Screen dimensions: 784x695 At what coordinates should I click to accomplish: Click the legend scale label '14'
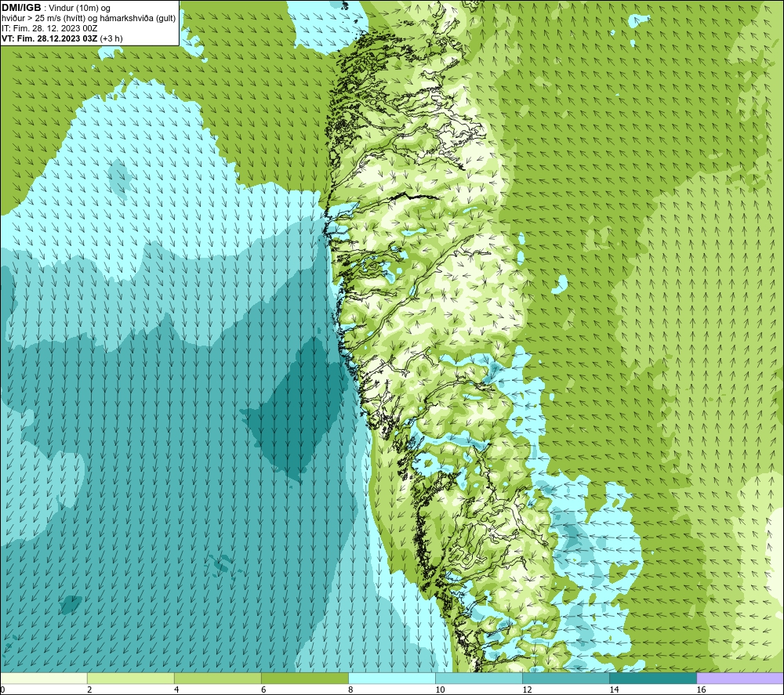(614, 690)
